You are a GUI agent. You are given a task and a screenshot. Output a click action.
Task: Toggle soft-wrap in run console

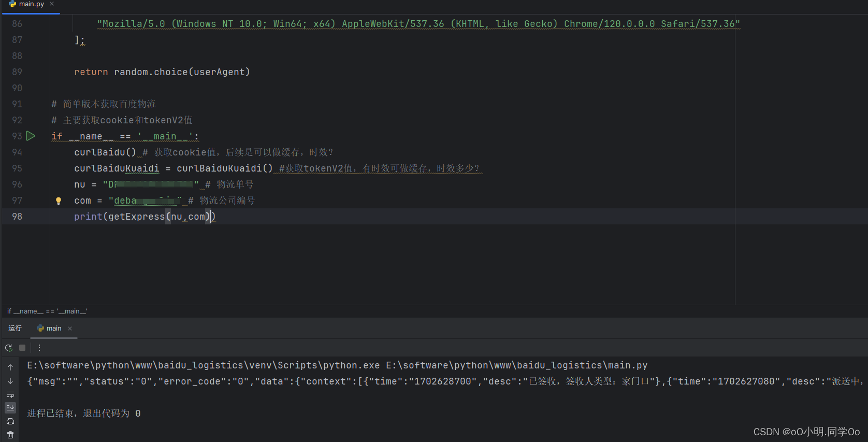(x=10, y=394)
